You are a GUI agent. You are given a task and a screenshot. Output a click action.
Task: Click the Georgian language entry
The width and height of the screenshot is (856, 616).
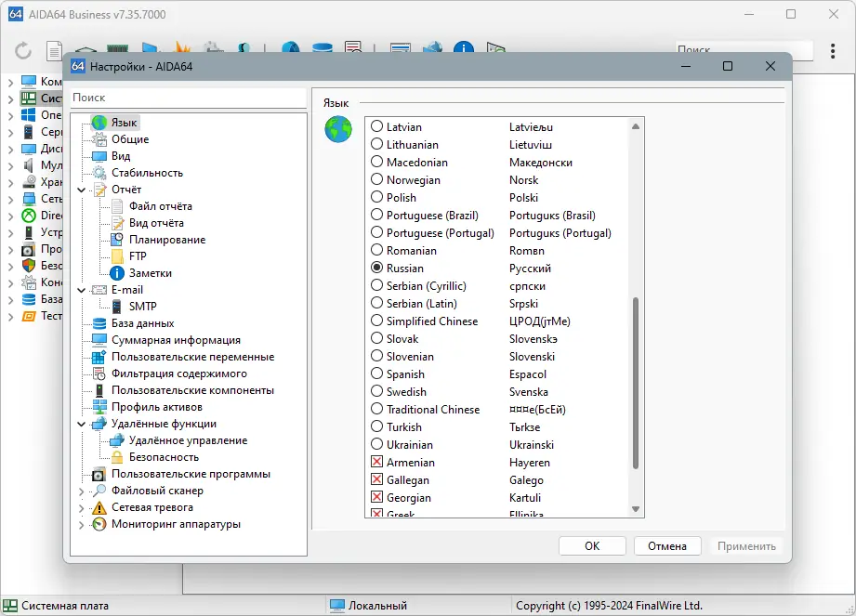(408, 498)
